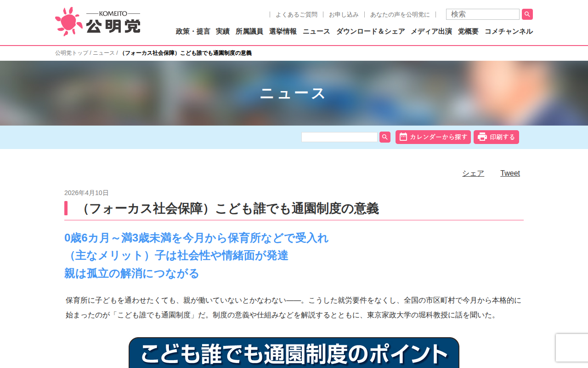The image size is (588, 368).
Task: Open the 党概要 menu
Action: pos(468,31)
